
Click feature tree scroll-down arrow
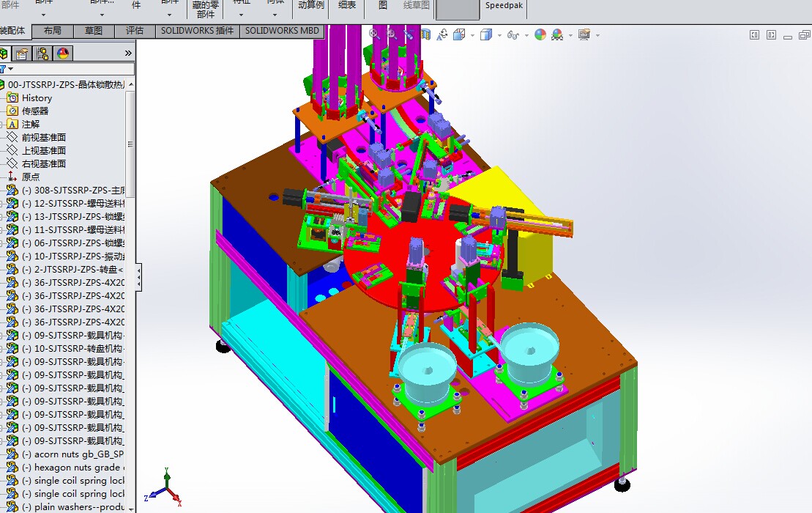131,509
